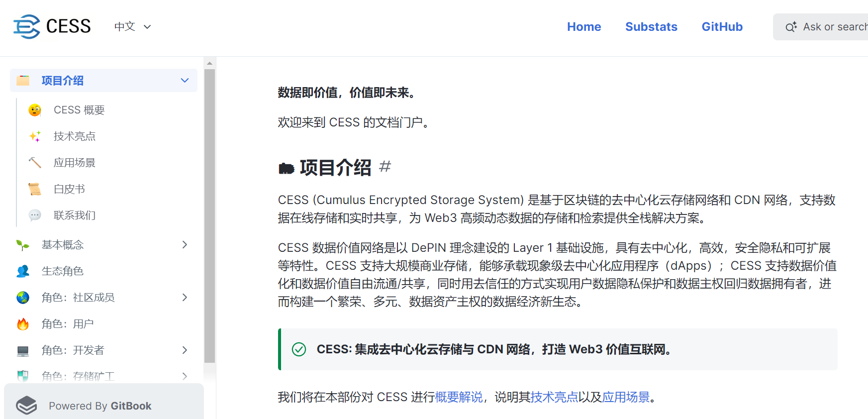The height and width of the screenshot is (419, 868).
Task: Open the GitHub navigation item
Action: tap(722, 27)
